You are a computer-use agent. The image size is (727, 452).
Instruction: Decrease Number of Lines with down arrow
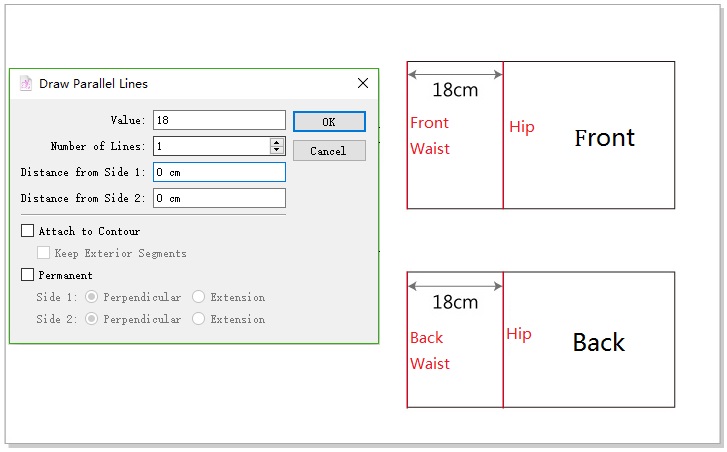pos(277,150)
